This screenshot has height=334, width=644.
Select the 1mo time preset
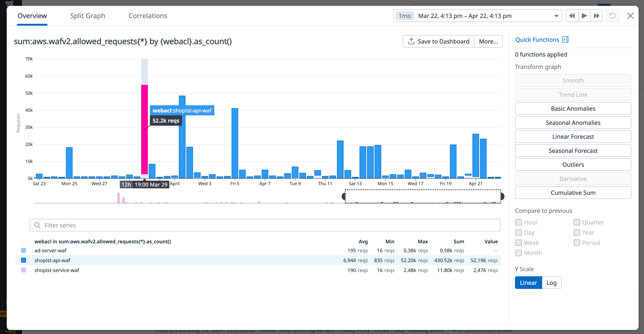(404, 15)
